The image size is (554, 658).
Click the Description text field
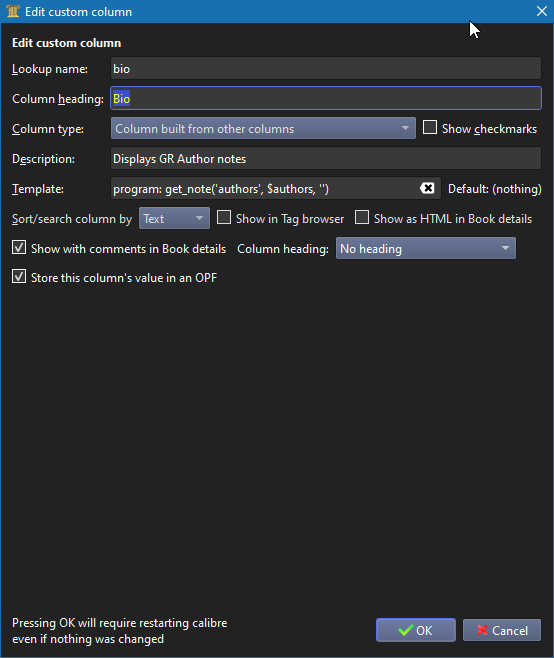click(326, 158)
